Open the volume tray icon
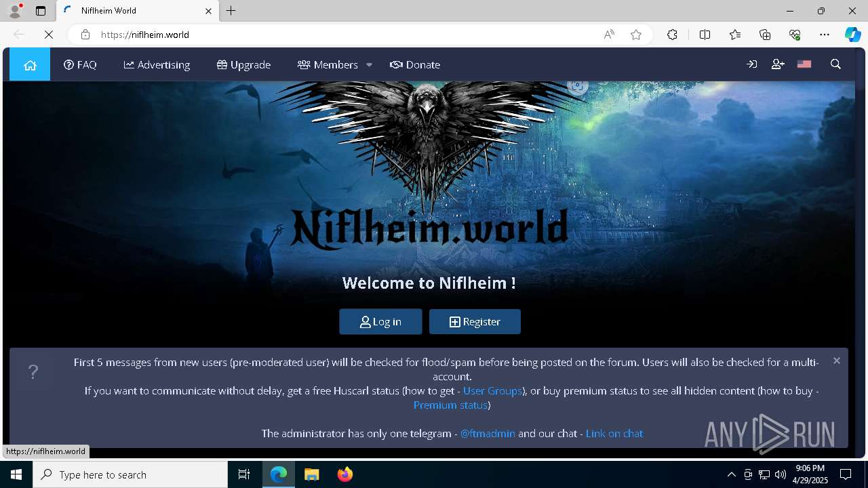The width and height of the screenshot is (868, 488). [x=781, y=474]
